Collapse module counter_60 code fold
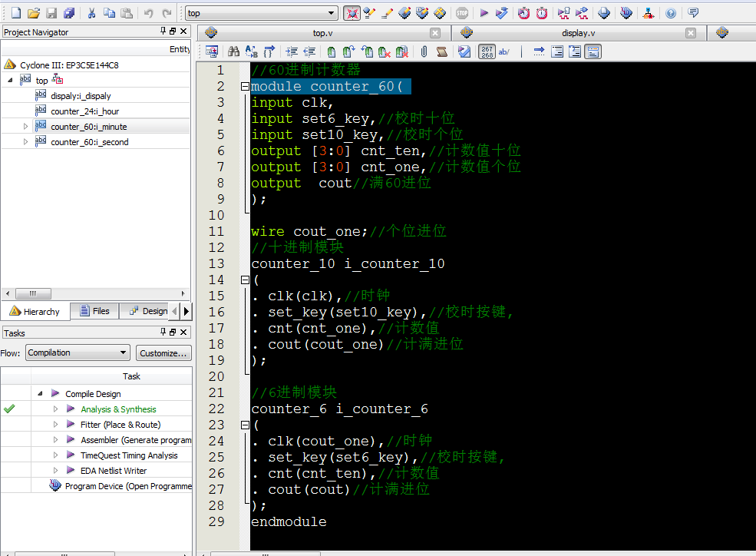 [245, 86]
